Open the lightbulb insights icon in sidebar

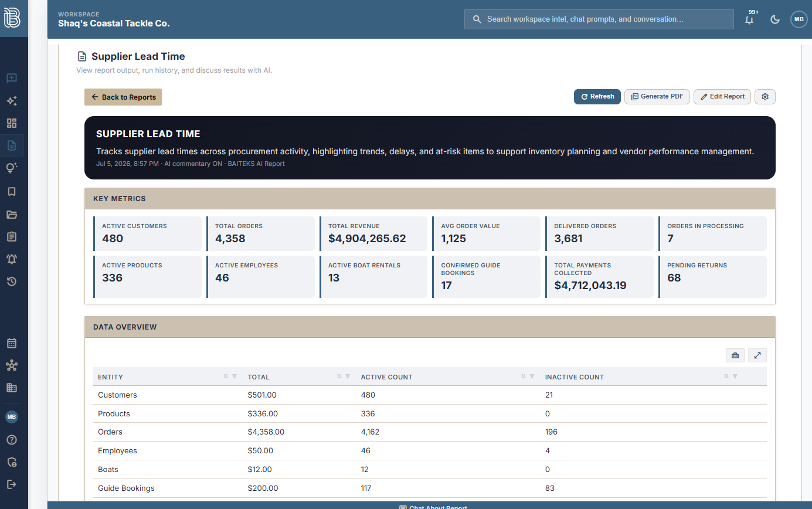[12, 168]
